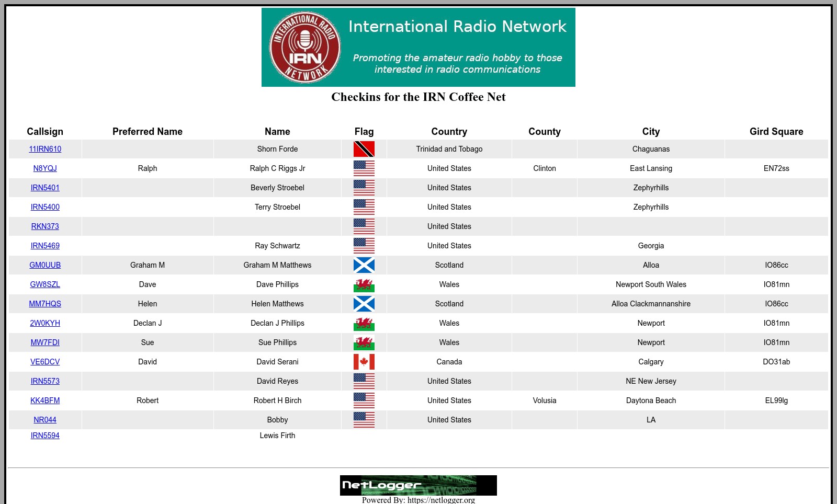Open callsign VE6DCV details

coord(45,362)
